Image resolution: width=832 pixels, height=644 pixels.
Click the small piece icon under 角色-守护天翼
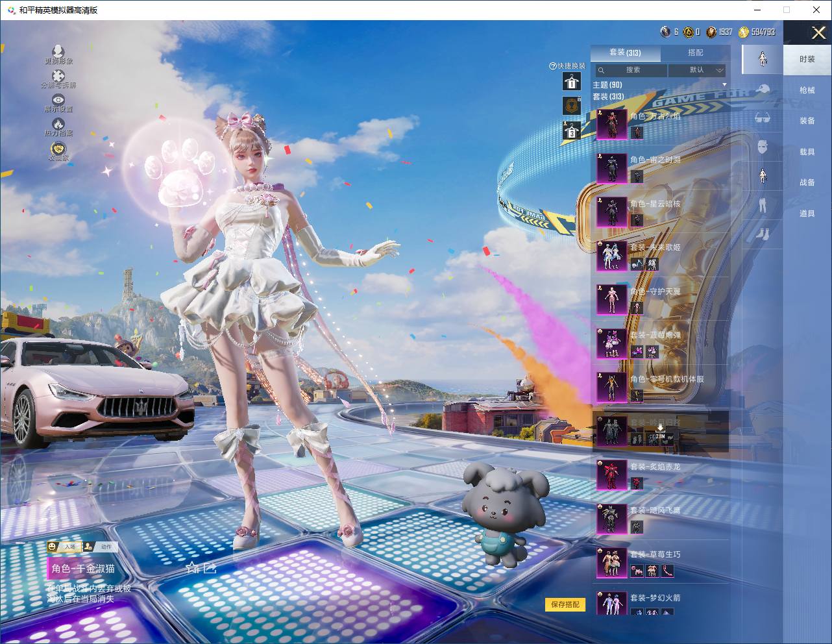(x=637, y=308)
